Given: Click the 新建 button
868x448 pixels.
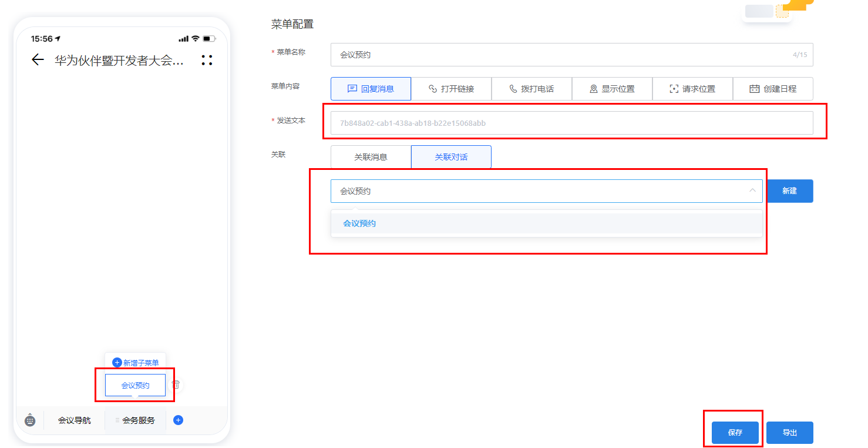Looking at the screenshot, I should [x=789, y=191].
